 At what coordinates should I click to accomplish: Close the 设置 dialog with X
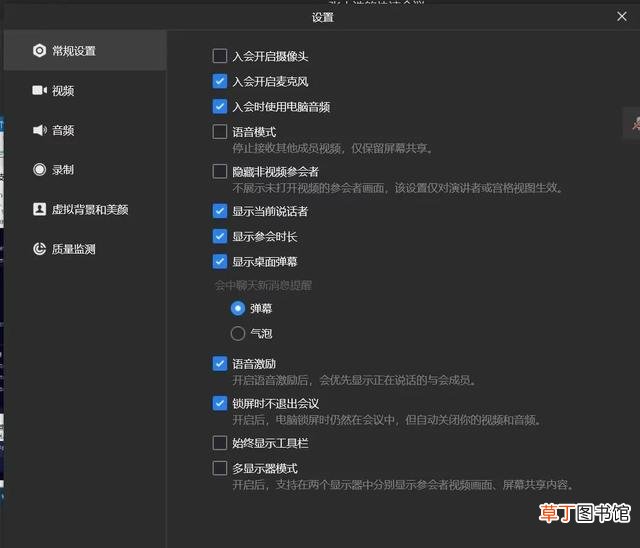click(x=622, y=16)
